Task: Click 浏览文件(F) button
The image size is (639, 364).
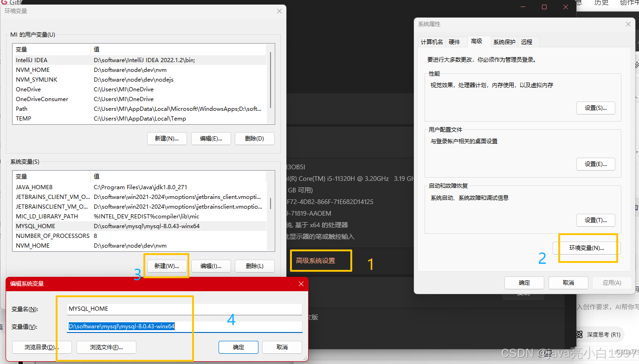Action: point(106,347)
